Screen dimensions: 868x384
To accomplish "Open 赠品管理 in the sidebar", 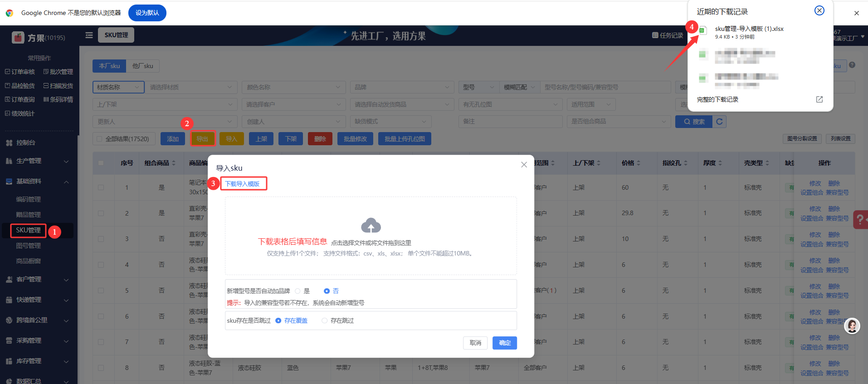I will (29, 215).
